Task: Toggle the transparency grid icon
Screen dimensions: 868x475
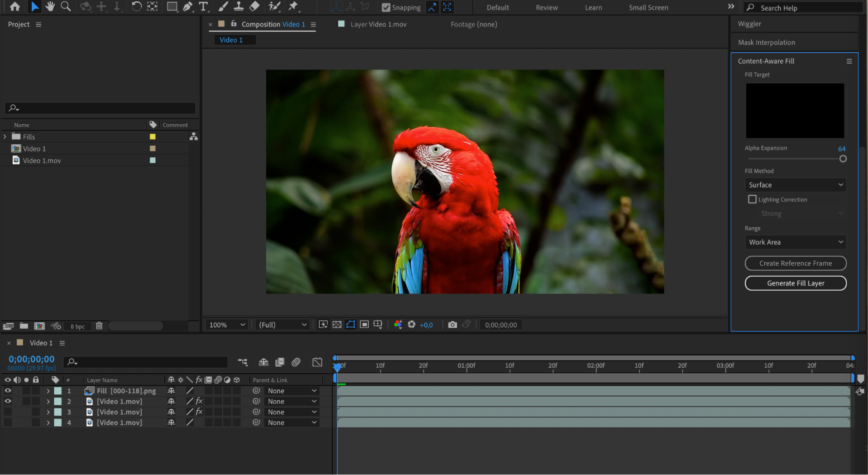Action: (x=337, y=325)
